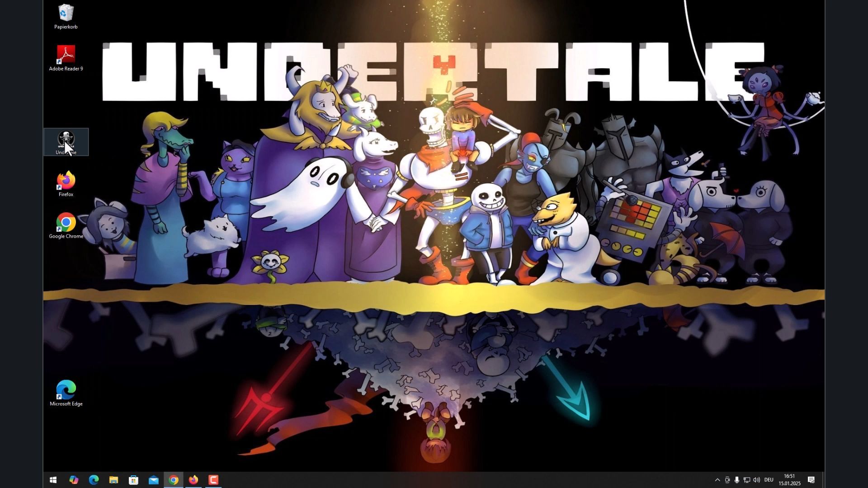Select the Undertale game desktop shortcut

point(66,142)
